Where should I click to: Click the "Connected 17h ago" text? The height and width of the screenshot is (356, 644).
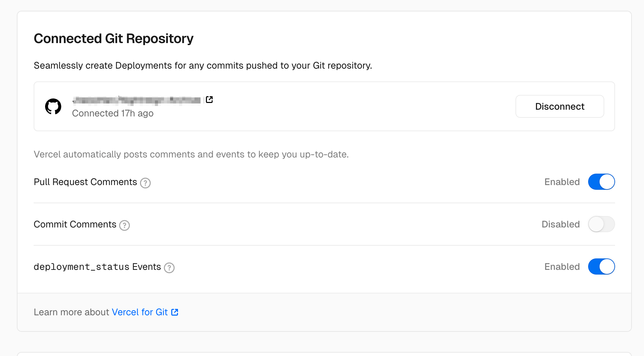point(113,113)
